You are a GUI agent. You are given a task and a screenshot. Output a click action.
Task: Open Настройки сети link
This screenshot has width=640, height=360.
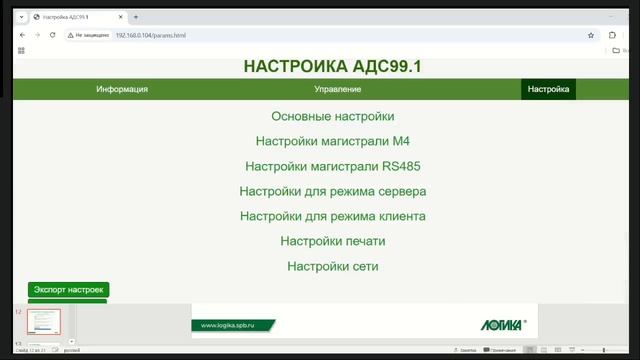click(333, 267)
